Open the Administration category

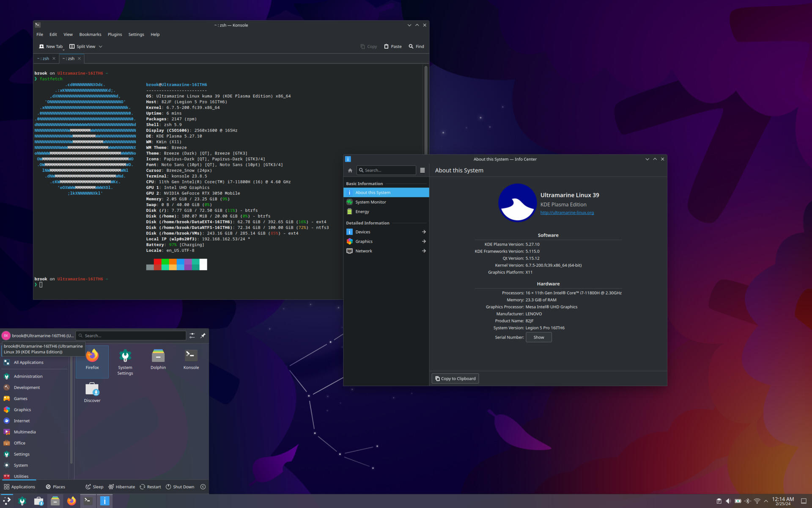[x=35, y=376]
